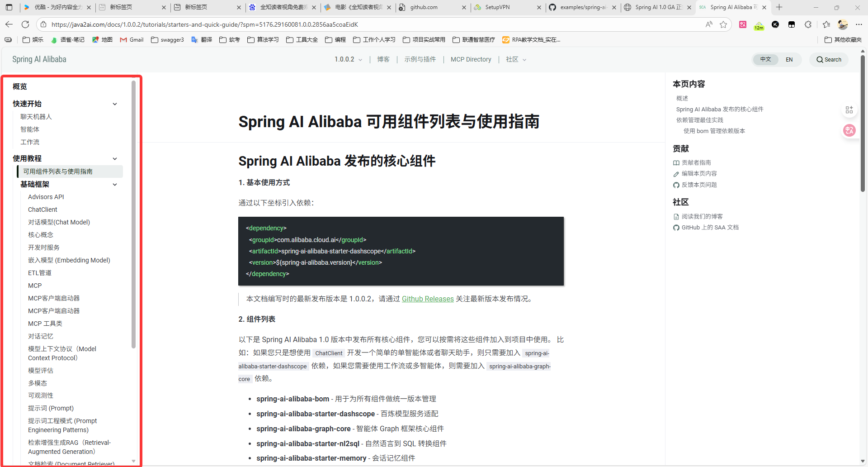868x467 pixels.
Task: Go back to the previous page
Action: tap(9, 24)
